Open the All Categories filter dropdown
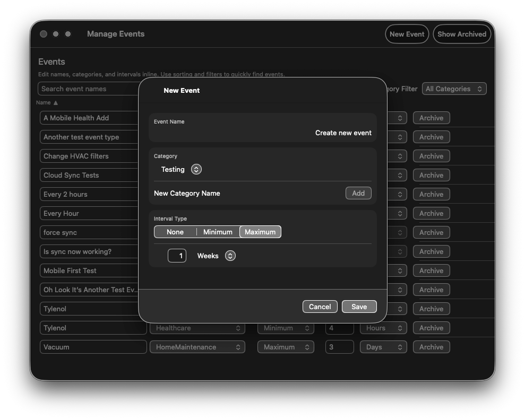Screen dimensions: 525x420 tap(454, 89)
